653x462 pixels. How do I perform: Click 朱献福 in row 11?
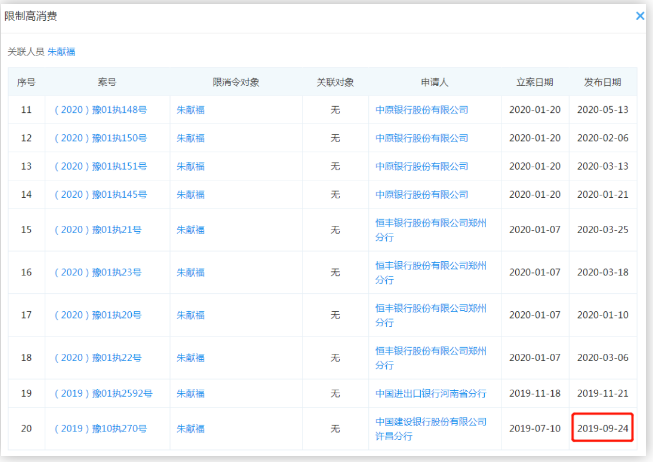(x=190, y=110)
